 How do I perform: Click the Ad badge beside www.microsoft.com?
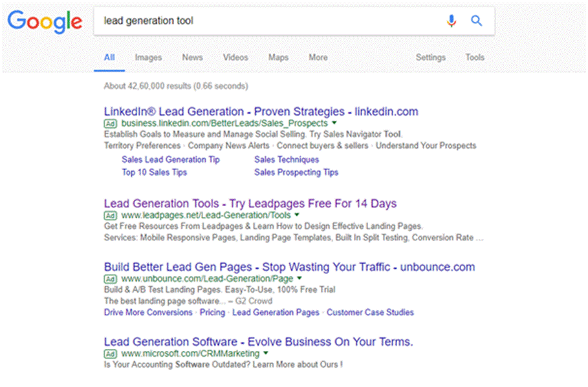coord(110,353)
